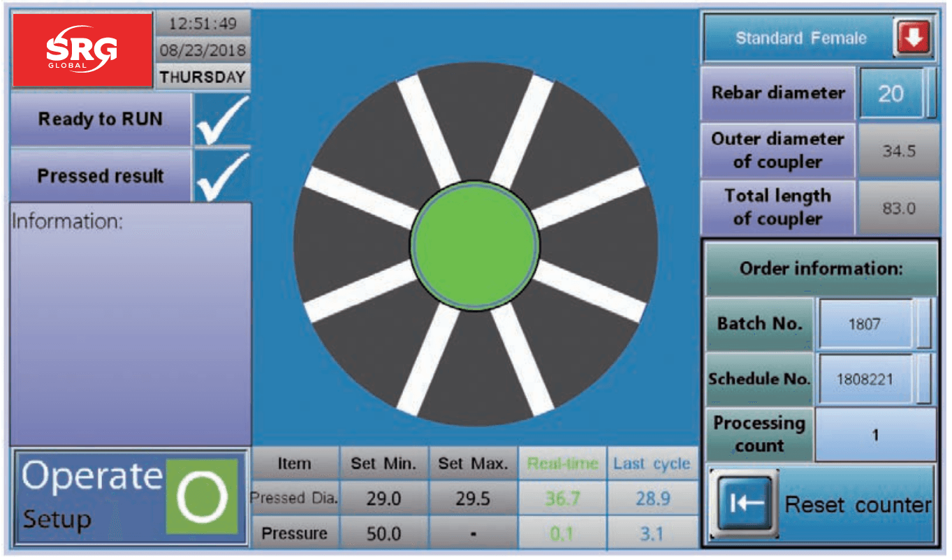Image resolution: width=952 pixels, height=560 pixels.
Task: Click the Information panel
Action: [131, 325]
